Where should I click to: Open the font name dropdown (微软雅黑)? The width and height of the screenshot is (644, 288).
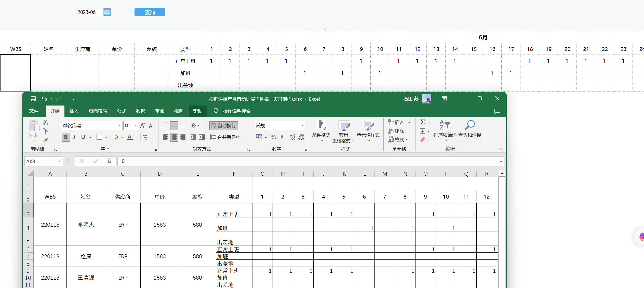120,125
